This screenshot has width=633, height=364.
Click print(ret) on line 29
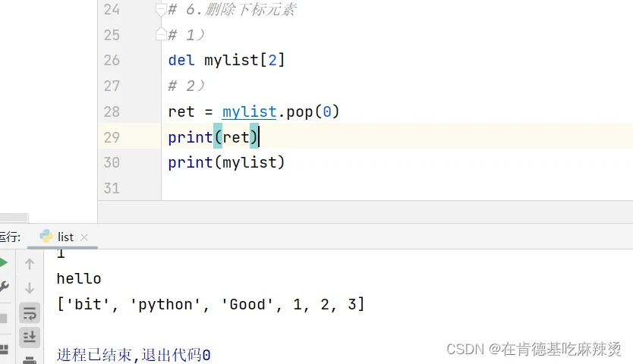[x=213, y=137]
